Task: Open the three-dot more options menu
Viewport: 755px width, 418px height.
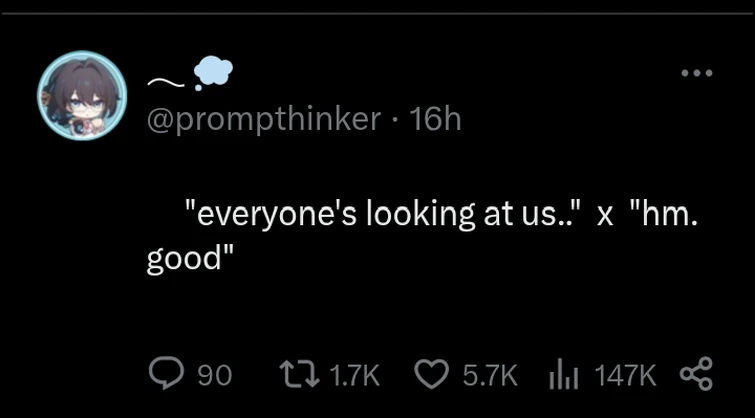Action: pos(696,73)
